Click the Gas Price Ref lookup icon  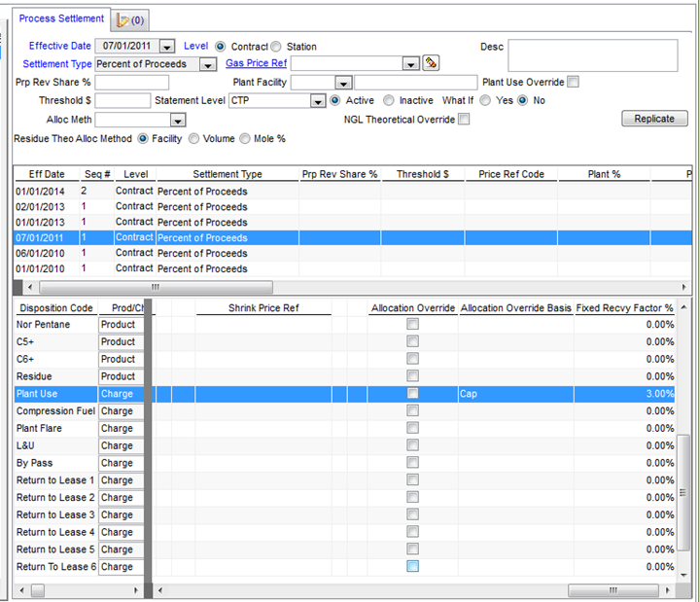(x=432, y=64)
